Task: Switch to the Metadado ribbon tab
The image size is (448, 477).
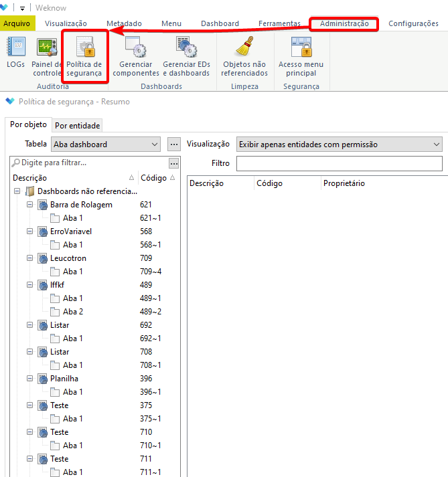Action: pos(125,23)
